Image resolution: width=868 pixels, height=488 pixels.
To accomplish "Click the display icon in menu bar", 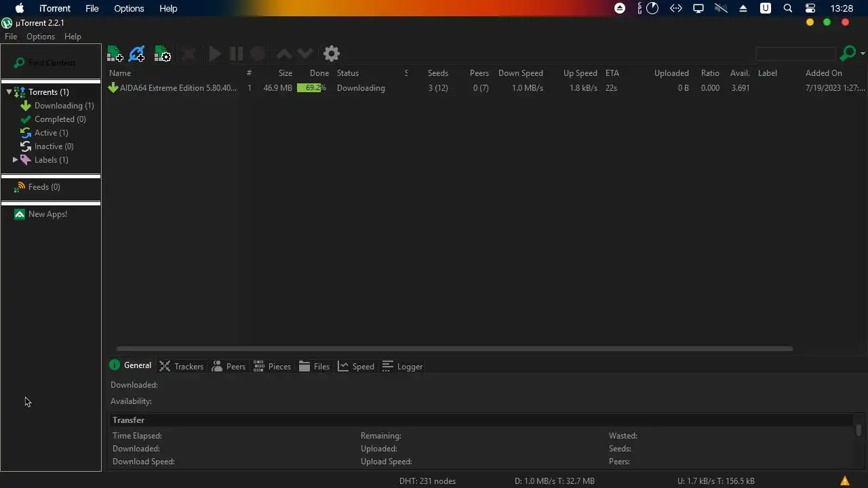I will [x=698, y=8].
